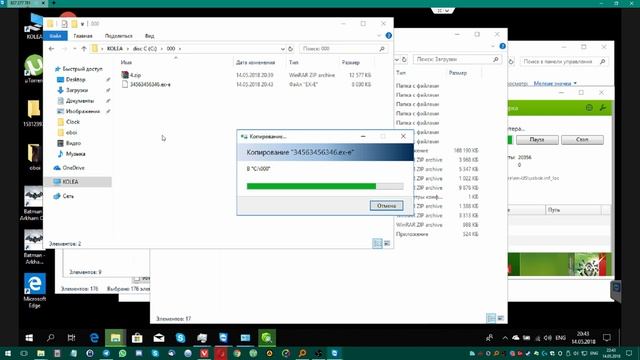Launch Edge from the remote taskbar

(94, 338)
